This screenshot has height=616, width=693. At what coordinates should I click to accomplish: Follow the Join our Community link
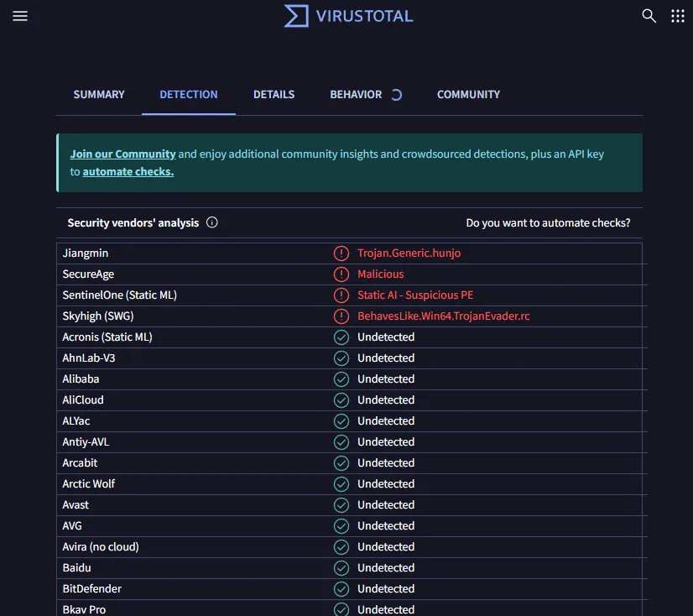pos(122,154)
